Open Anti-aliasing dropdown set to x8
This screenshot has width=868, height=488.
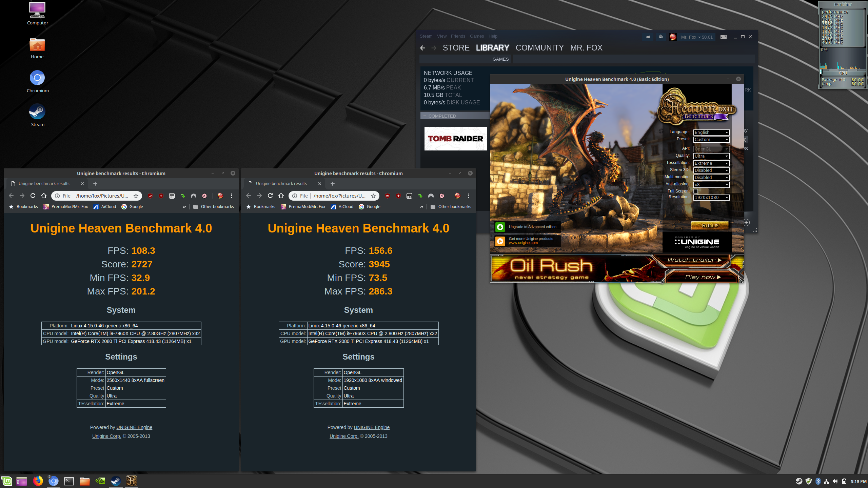pos(711,184)
